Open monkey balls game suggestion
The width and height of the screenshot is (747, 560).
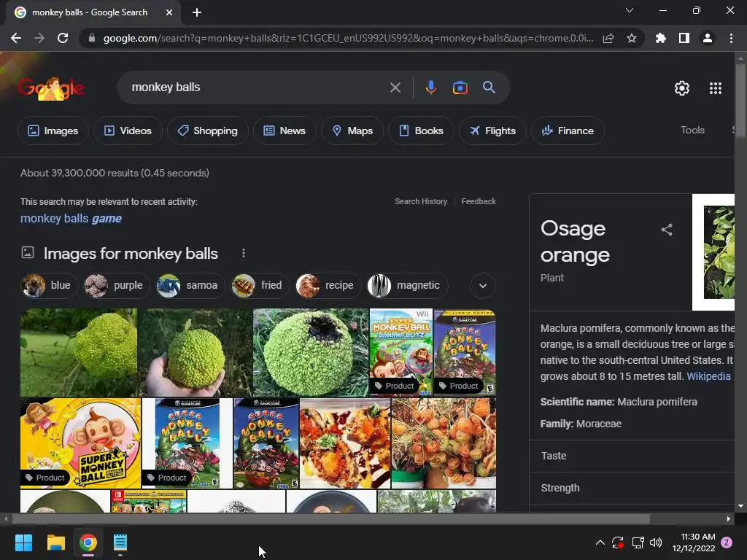coord(71,219)
